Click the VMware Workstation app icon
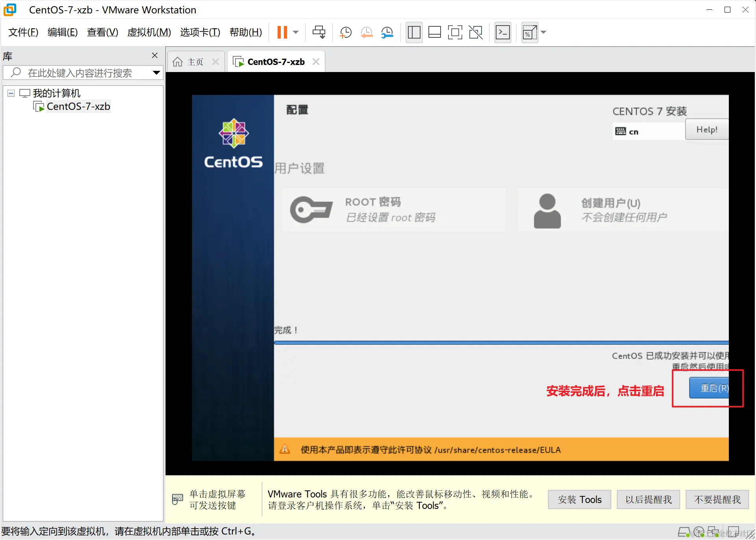Viewport: 756px width, 540px height. [10, 9]
